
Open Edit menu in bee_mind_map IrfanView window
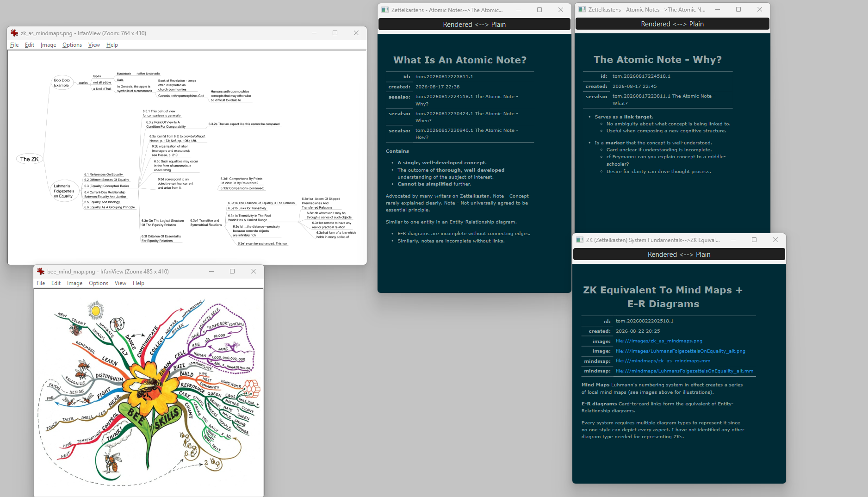(56, 283)
